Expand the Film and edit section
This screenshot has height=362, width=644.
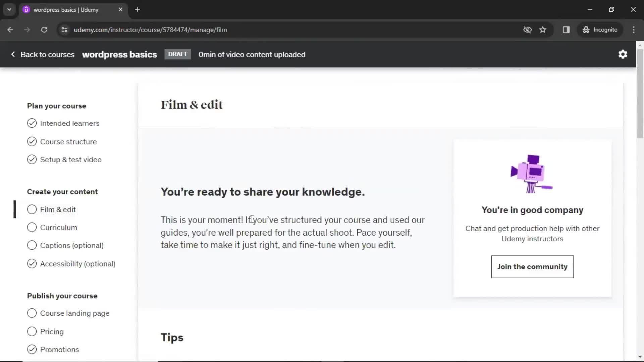click(57, 209)
